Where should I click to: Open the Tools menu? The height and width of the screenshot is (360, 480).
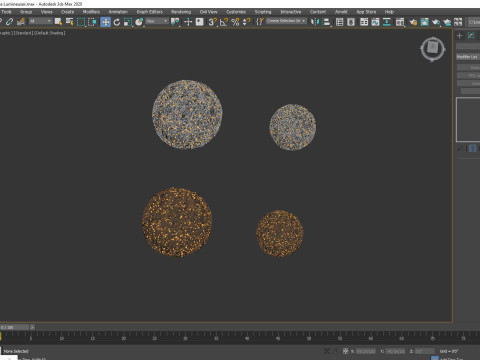pyautogui.click(x=6, y=12)
